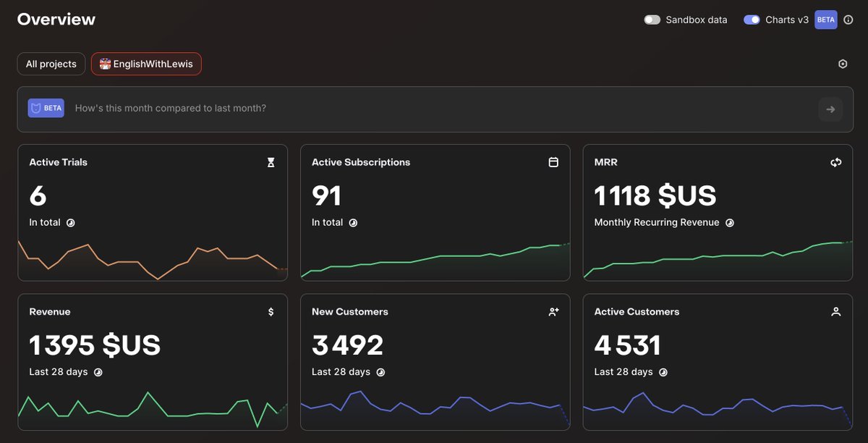Click the Active Customers card title
The height and width of the screenshot is (443, 868).
point(637,312)
